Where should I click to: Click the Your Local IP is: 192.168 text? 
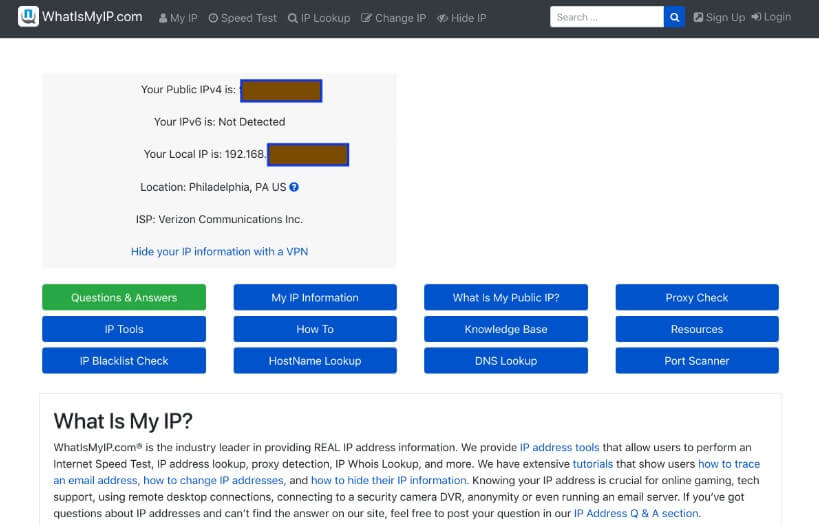point(204,154)
